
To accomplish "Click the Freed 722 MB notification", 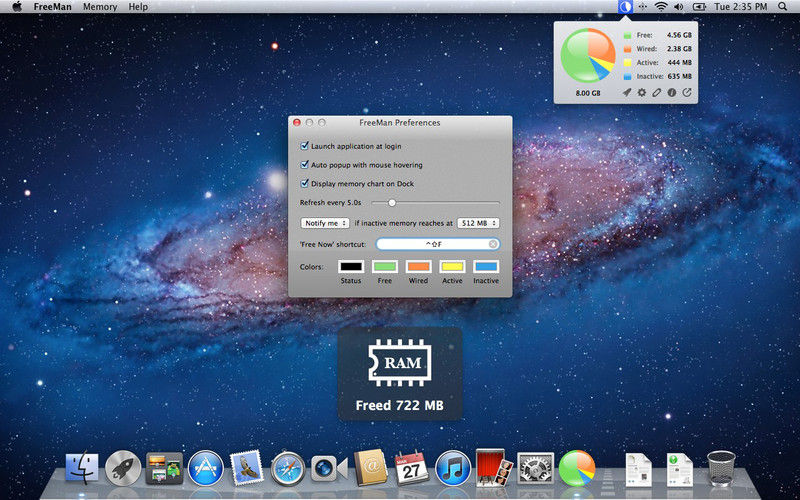I will pyautogui.click(x=400, y=374).
